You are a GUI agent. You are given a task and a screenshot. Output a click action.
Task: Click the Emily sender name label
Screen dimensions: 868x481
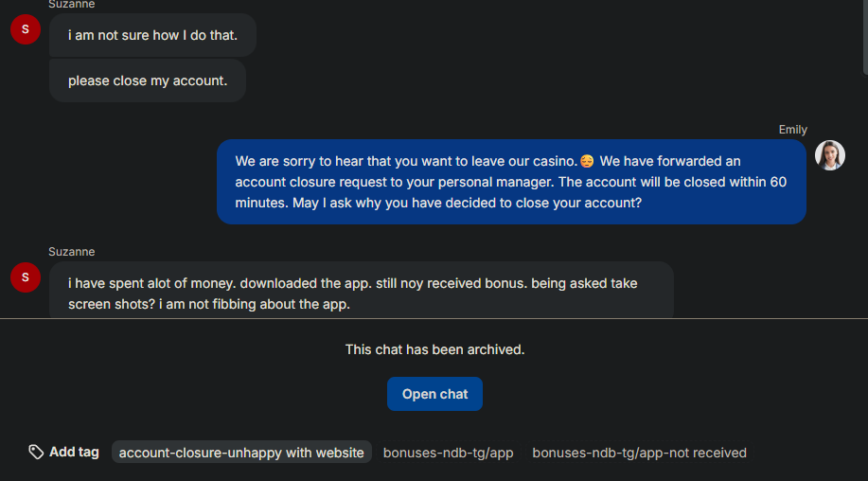click(x=792, y=130)
